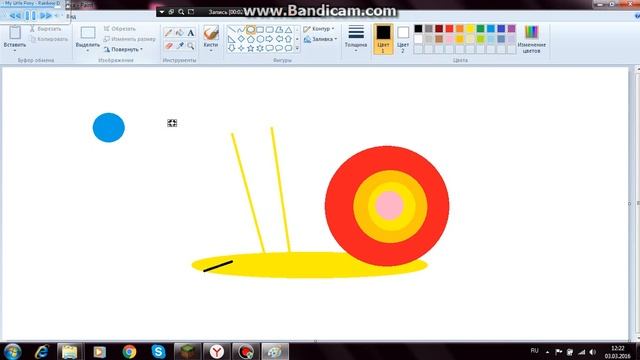Open Yandex browser from taskbar
The image size is (640, 360).
click(217, 351)
